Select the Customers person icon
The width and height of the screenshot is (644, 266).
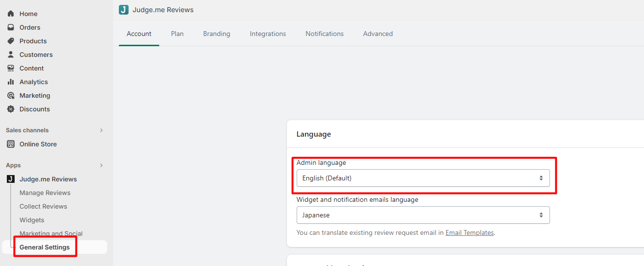click(x=11, y=54)
